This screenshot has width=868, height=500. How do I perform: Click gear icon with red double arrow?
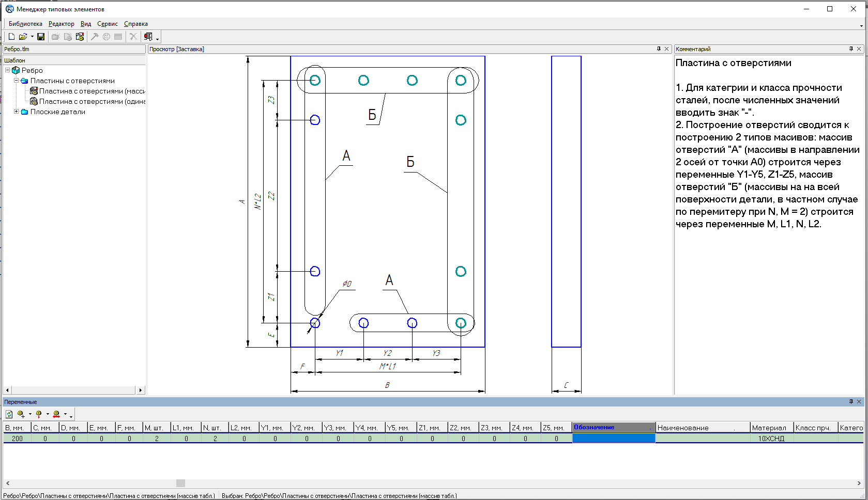click(56, 414)
